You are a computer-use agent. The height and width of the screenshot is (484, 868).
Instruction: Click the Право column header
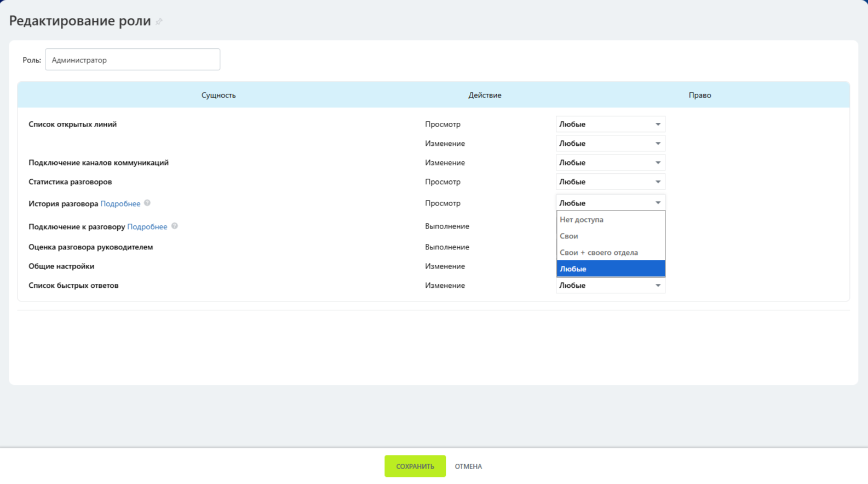point(699,95)
